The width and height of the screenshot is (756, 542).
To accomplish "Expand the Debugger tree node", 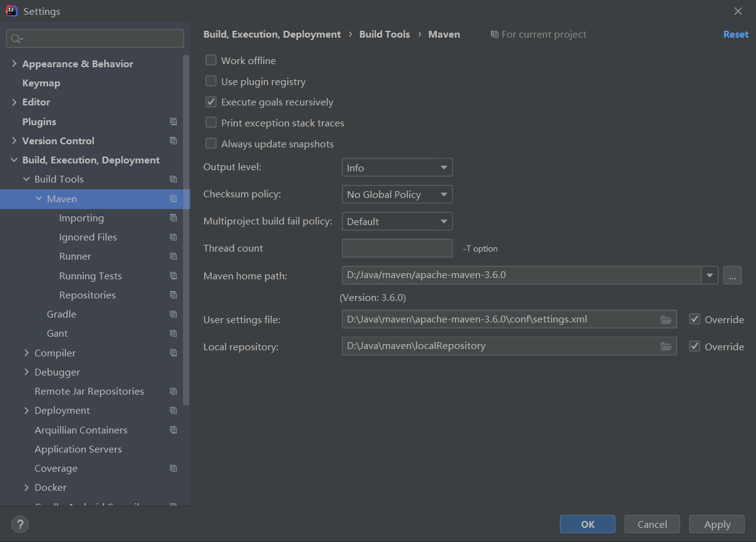I will 26,372.
